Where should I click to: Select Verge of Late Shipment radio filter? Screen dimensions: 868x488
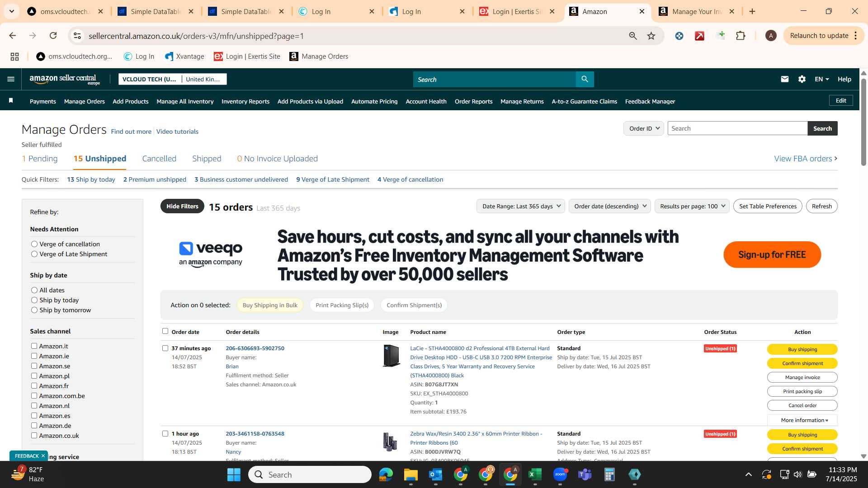[34, 254]
